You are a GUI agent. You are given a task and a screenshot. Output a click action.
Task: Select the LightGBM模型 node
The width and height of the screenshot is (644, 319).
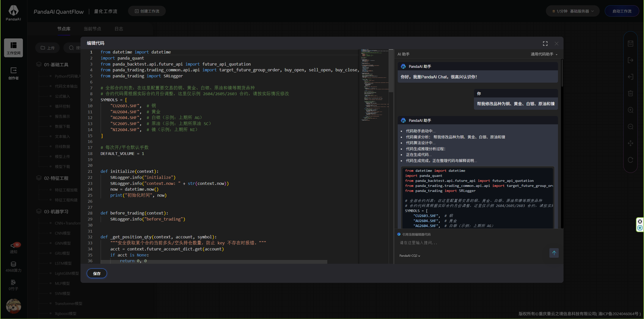[x=67, y=273]
